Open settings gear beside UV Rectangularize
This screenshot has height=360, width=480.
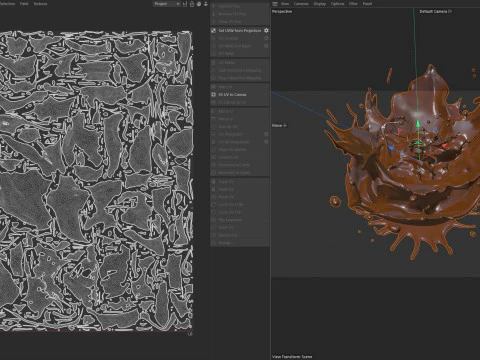pos(266,142)
